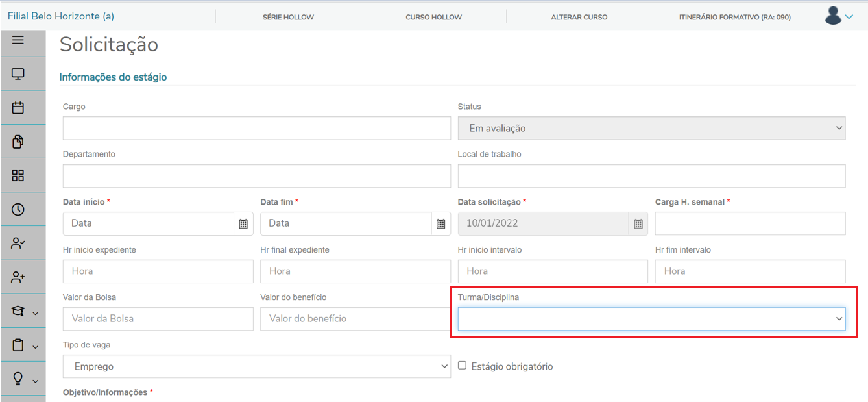Open the Turma/Disciplina dropdown
The width and height of the screenshot is (868, 402).
(652, 319)
